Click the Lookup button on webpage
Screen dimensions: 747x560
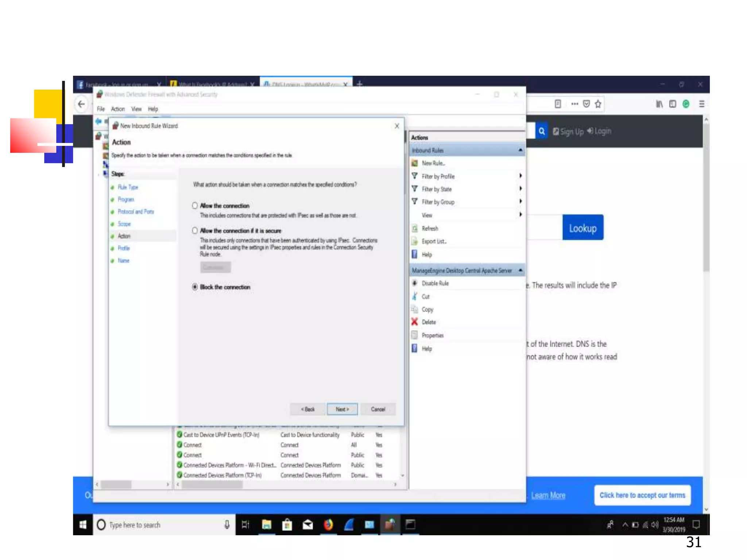(582, 227)
